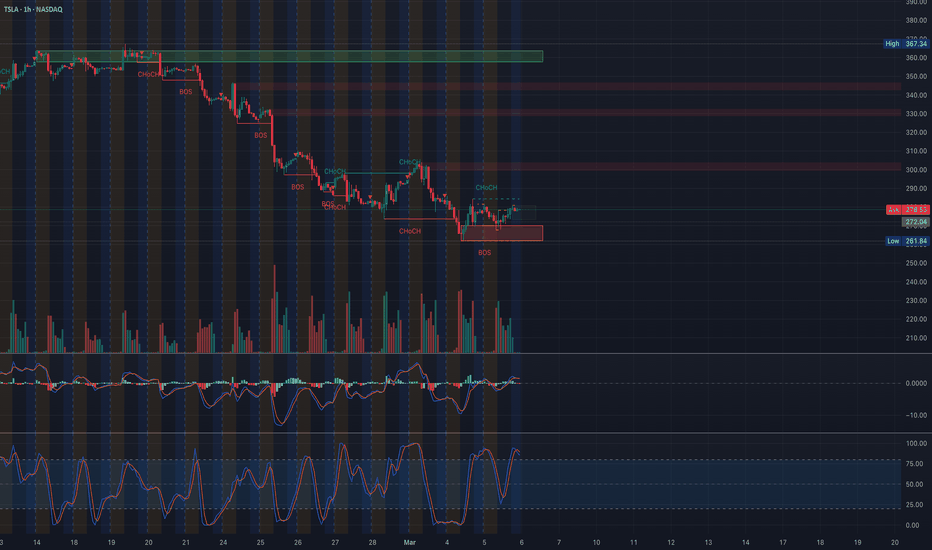Click the 25.00 stochastic axis value
This screenshot has width=932, height=550.
(x=916, y=504)
